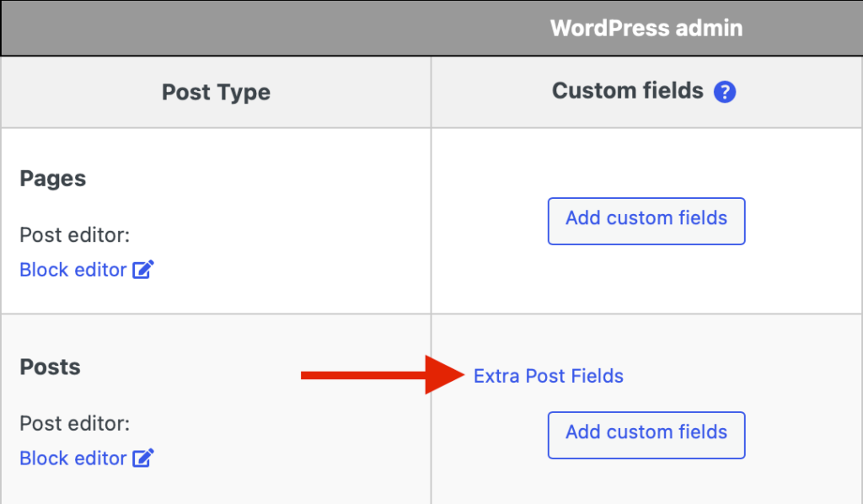Viewport: 863px width, 504px height.
Task: Open the Extra Post Fields link
Action: pos(548,376)
